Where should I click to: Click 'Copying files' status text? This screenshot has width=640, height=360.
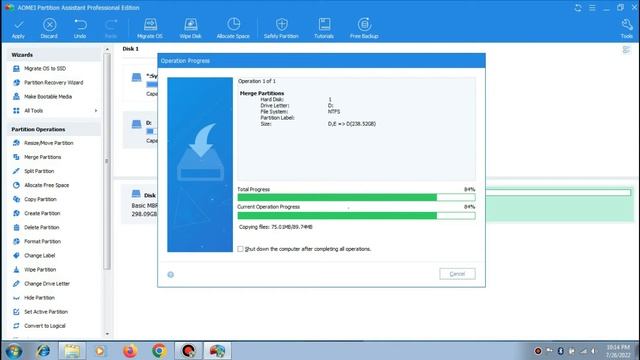click(276, 227)
